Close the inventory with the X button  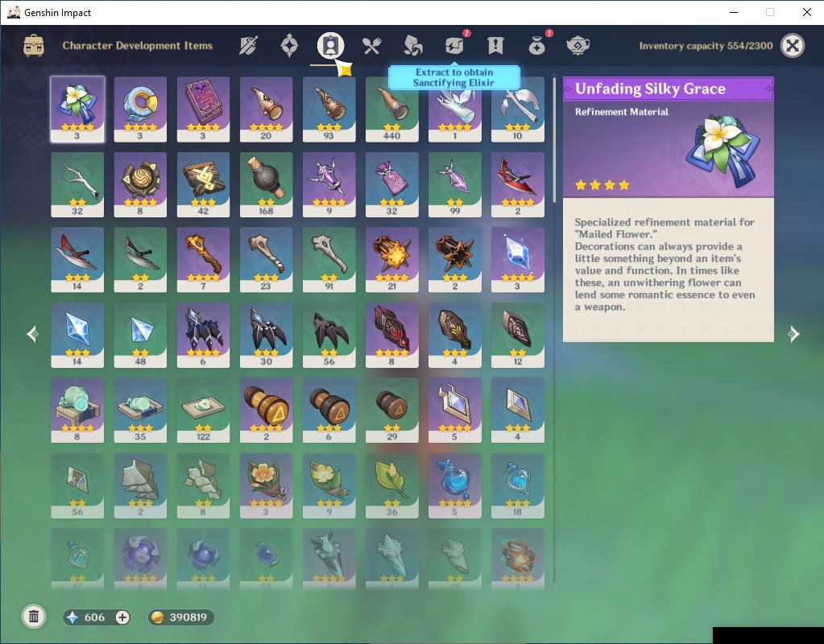point(793,46)
